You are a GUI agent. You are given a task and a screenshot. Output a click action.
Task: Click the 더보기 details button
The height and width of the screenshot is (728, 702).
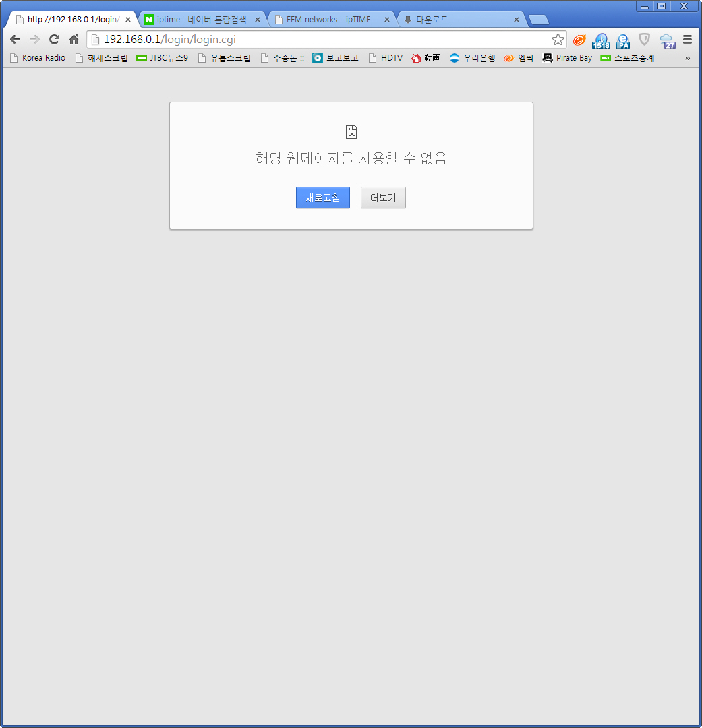383,198
